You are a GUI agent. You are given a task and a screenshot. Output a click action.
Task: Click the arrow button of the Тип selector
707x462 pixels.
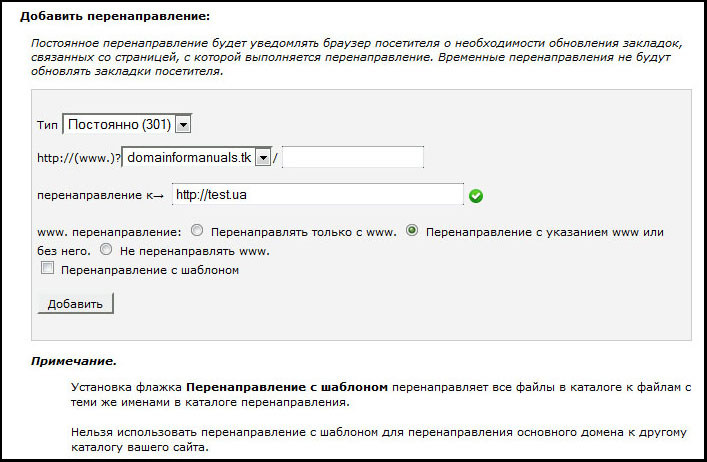(x=183, y=124)
